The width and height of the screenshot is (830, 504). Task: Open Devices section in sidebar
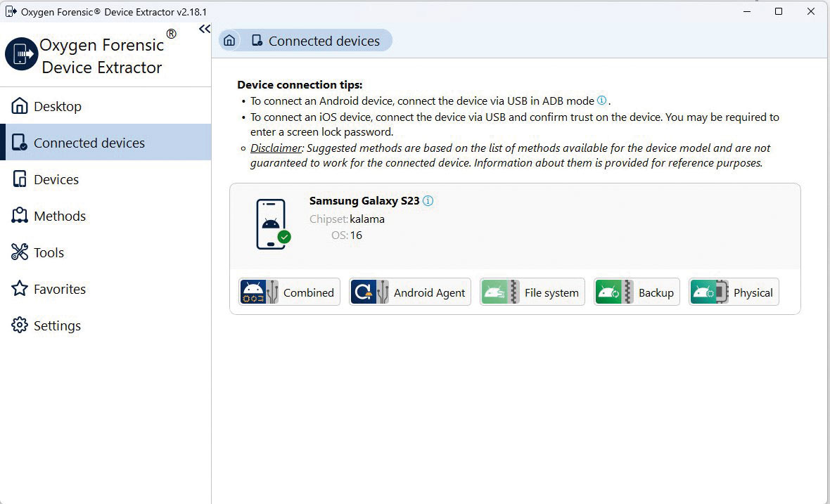[55, 179]
